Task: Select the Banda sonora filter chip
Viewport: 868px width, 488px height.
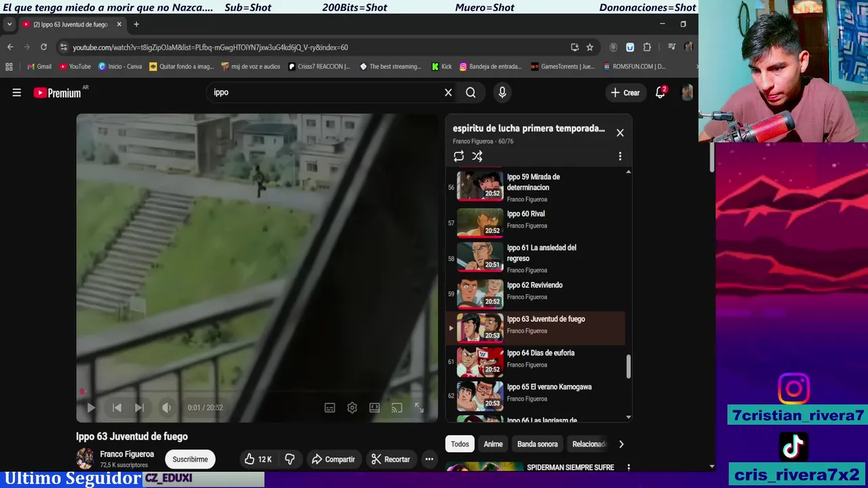Action: [538, 444]
